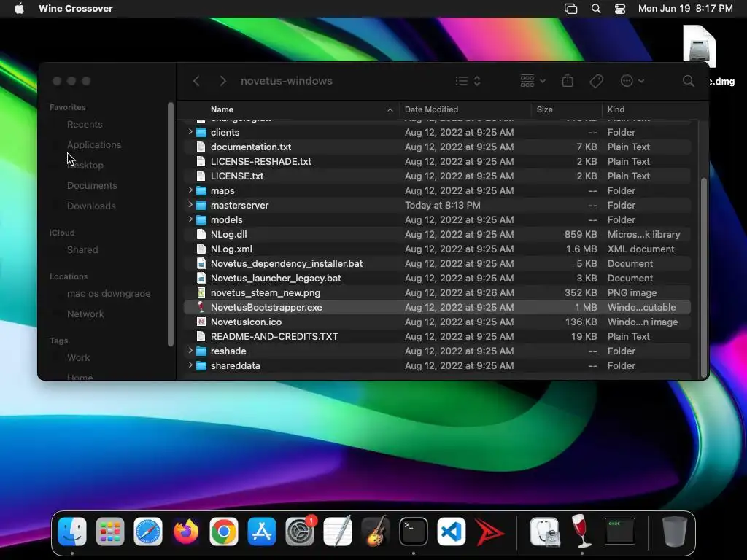Open System Settings from the Dock

pos(300,532)
